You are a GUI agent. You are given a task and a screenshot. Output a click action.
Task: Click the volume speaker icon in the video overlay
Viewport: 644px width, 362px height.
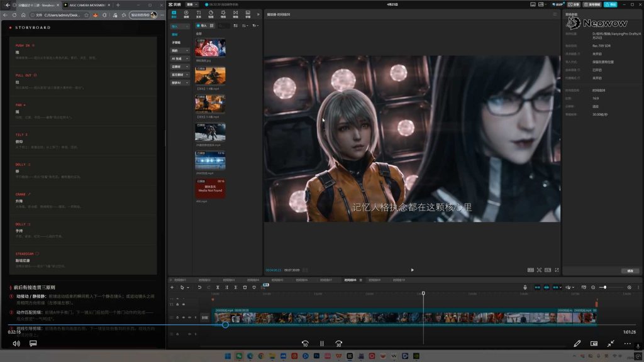coord(16,344)
